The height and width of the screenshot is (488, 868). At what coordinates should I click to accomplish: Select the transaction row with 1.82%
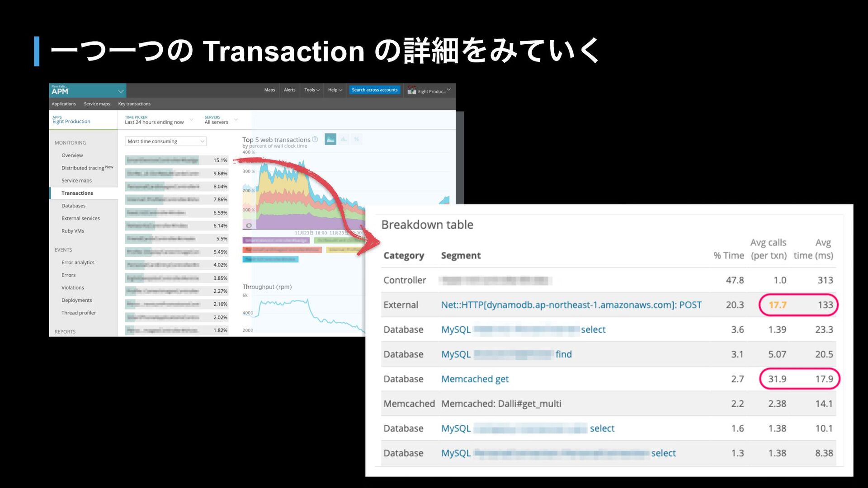pos(177,331)
